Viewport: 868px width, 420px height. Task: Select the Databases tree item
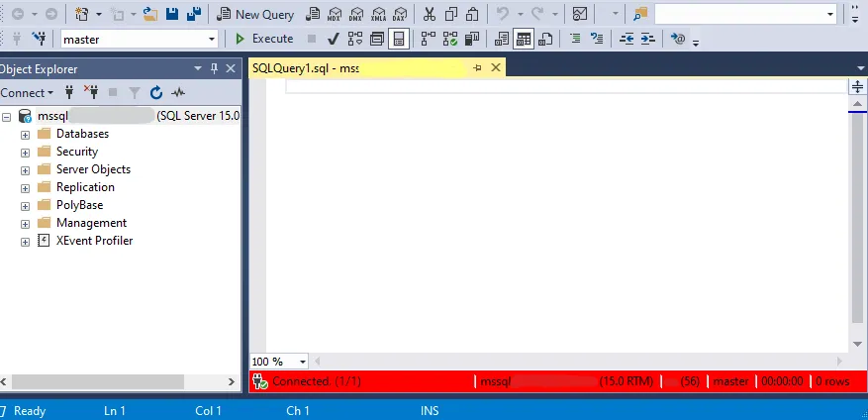point(82,134)
